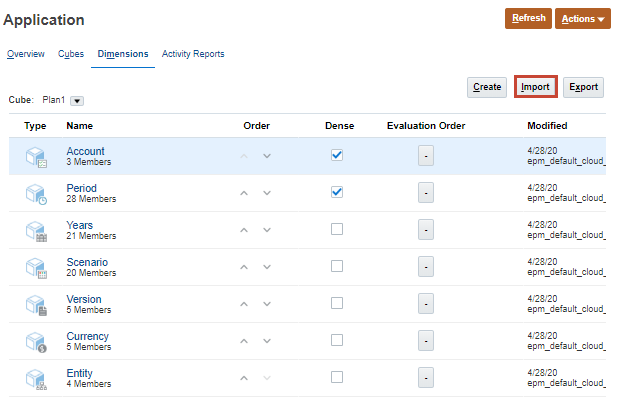This screenshot has height=405, width=618.
Task: Click the Import button
Action: point(535,87)
